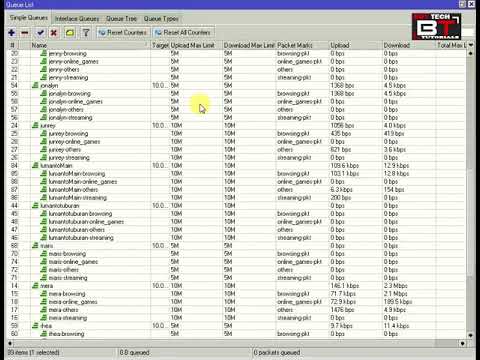
Task: Click queue icon of jonalyn-browsing row
Action: tap(44, 93)
